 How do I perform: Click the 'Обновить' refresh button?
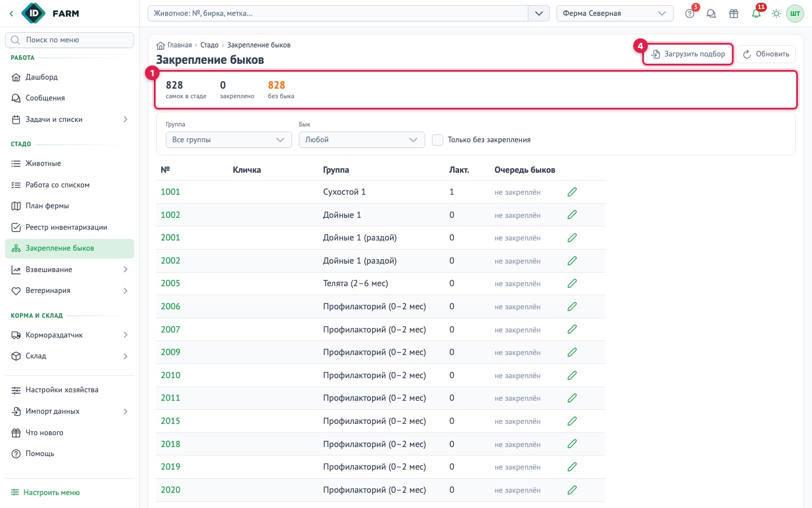pyautogui.click(x=766, y=54)
